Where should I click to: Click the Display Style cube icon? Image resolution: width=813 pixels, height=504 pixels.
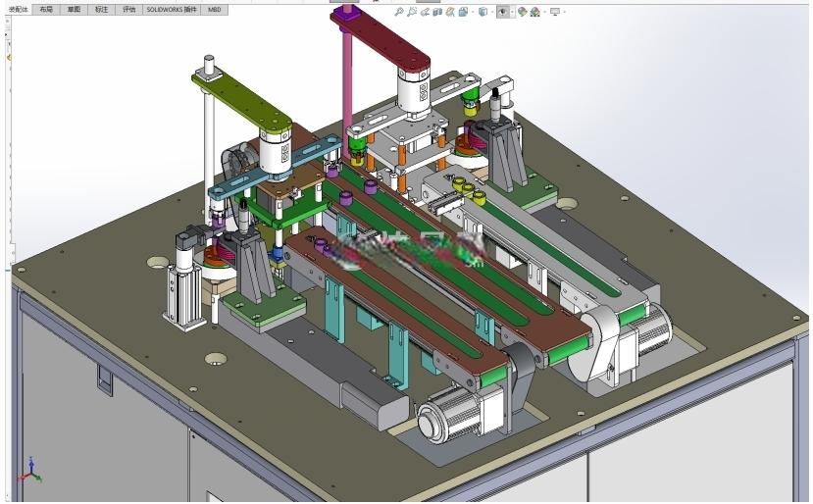[483, 12]
